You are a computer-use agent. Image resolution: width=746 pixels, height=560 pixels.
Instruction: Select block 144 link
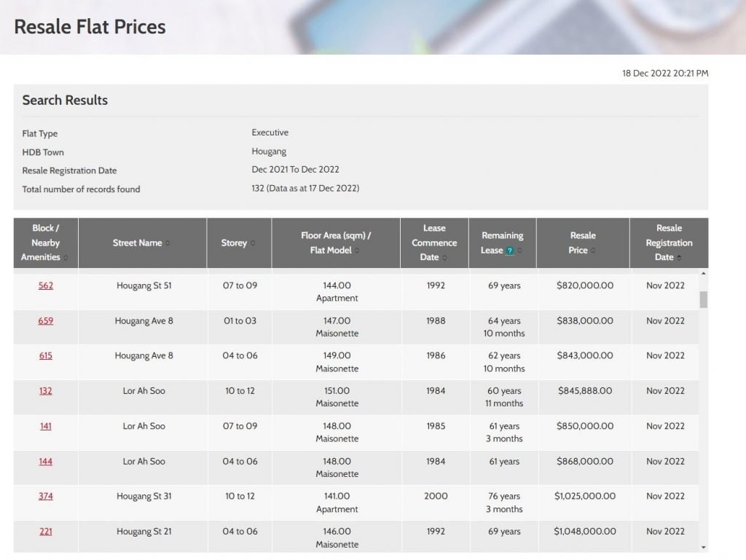pos(46,461)
